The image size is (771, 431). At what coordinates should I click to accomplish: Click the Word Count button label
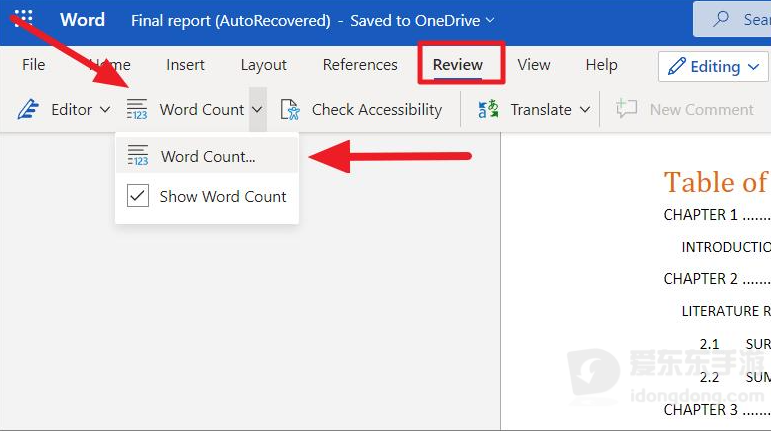(202, 109)
